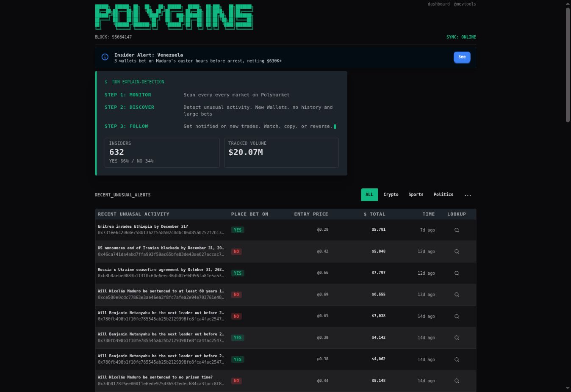The height and width of the screenshot is (392, 571).
Task: Click the POLYGAINS logo
Action: coord(174,17)
